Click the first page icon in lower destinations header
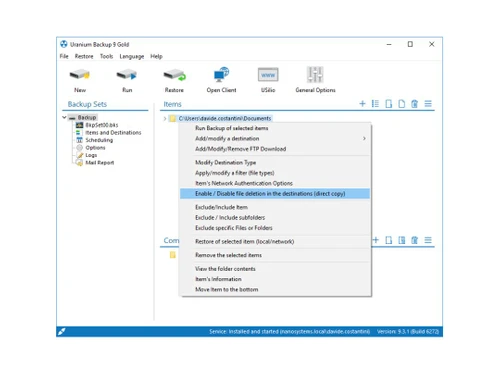 pyautogui.click(x=388, y=240)
